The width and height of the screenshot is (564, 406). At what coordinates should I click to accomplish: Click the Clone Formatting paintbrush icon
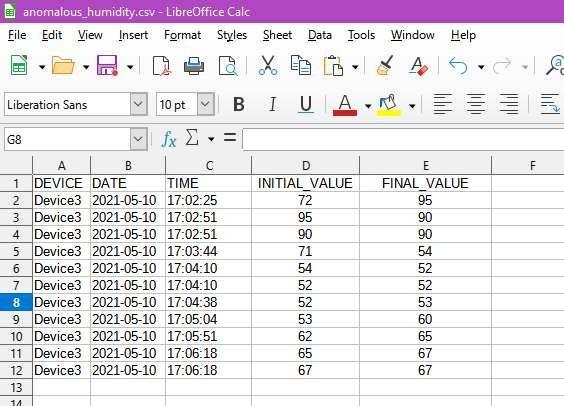(x=385, y=65)
